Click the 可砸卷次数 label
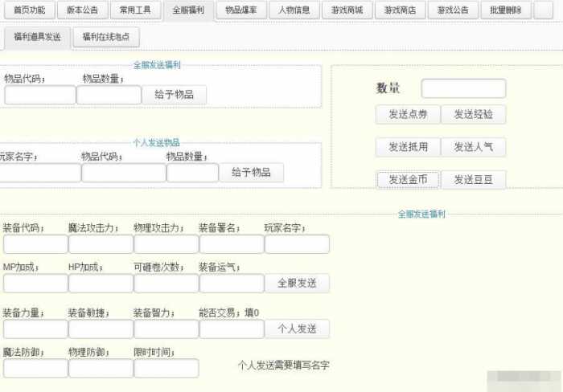 pyautogui.click(x=158, y=267)
